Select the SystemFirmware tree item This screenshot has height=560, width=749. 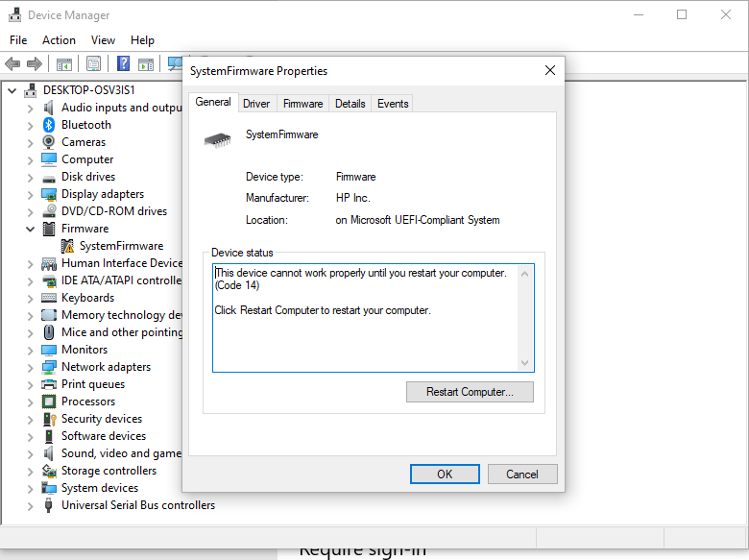(121, 246)
